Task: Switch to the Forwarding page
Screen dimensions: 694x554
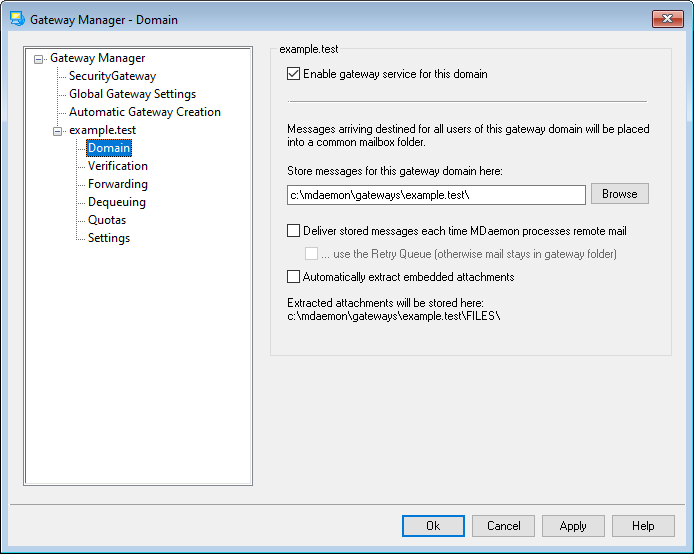Action: [117, 184]
